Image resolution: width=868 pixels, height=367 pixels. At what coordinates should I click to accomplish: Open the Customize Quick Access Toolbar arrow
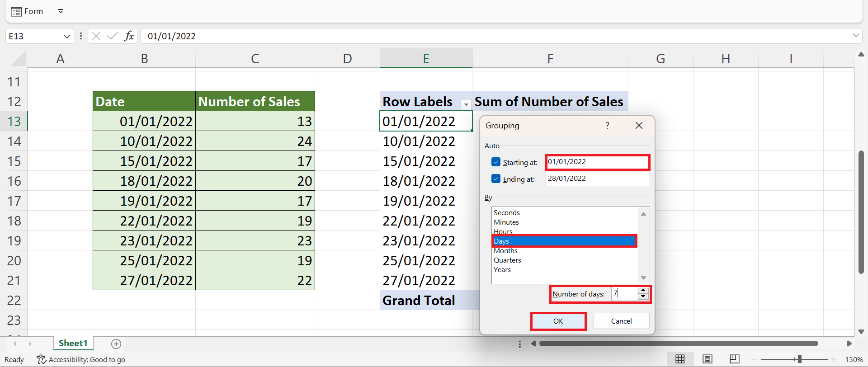61,11
